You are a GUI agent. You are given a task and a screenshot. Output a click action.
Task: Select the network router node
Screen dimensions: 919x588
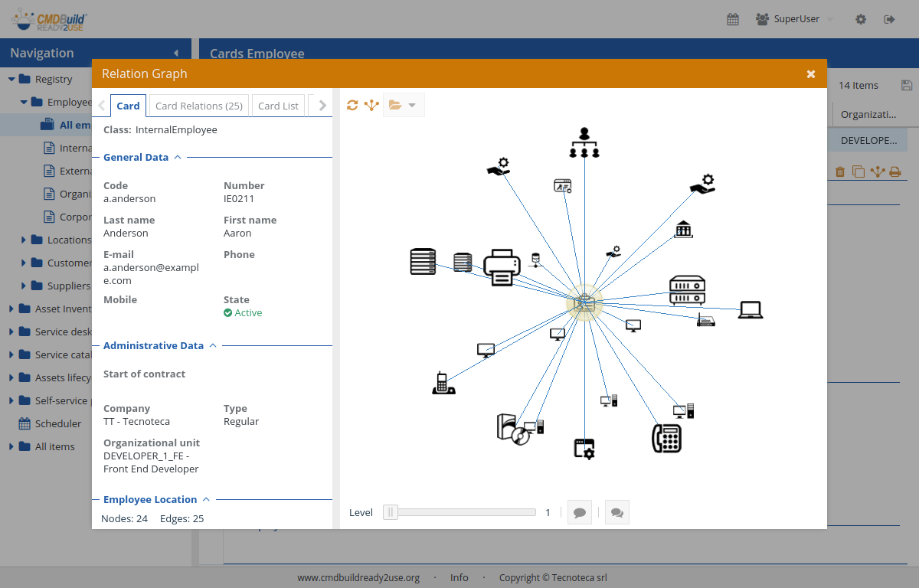pyautogui.click(x=706, y=321)
